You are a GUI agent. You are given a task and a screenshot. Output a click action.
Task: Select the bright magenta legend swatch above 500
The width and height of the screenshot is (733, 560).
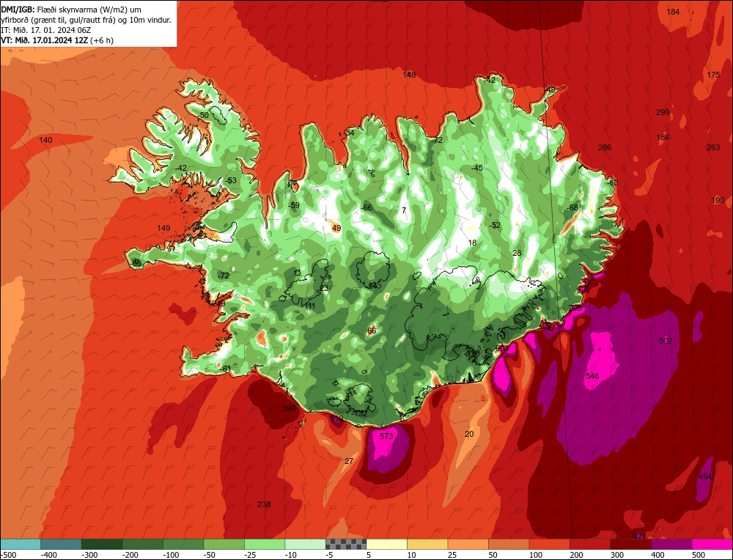712,544
